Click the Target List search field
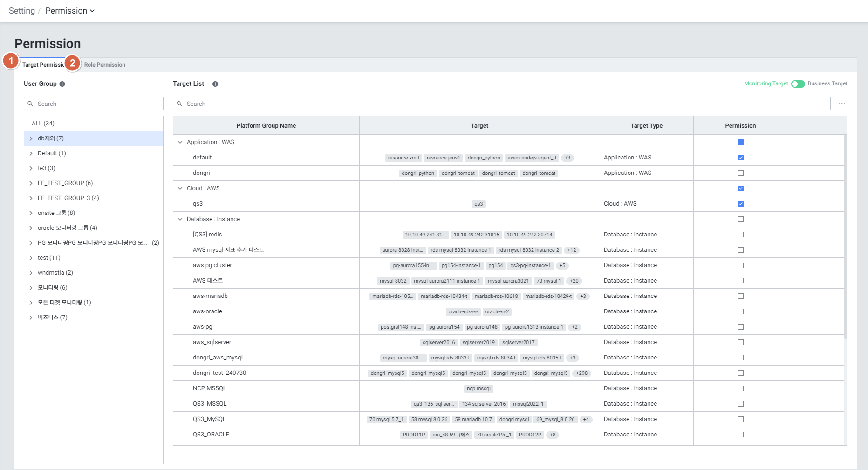 pos(503,104)
